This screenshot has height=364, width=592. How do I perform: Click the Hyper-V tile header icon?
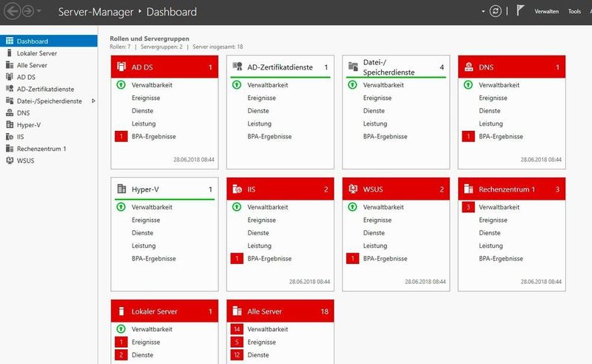[121, 189]
